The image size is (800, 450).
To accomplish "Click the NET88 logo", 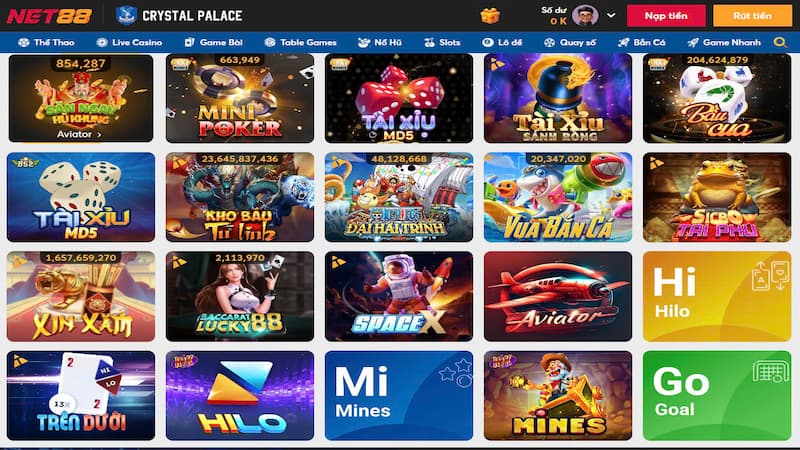I will (x=49, y=16).
